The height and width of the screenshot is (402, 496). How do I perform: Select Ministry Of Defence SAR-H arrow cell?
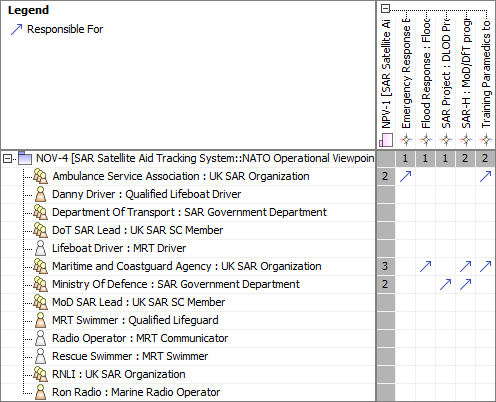click(465, 284)
